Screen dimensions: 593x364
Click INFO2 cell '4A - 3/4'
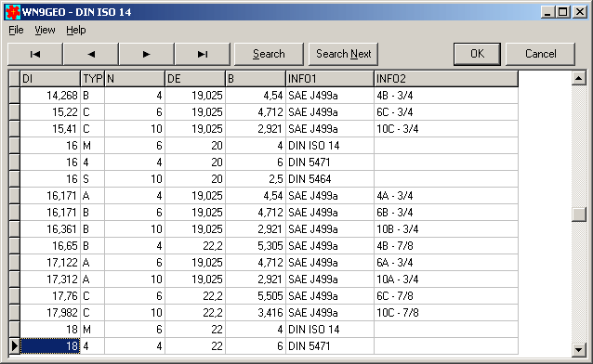(x=446, y=196)
